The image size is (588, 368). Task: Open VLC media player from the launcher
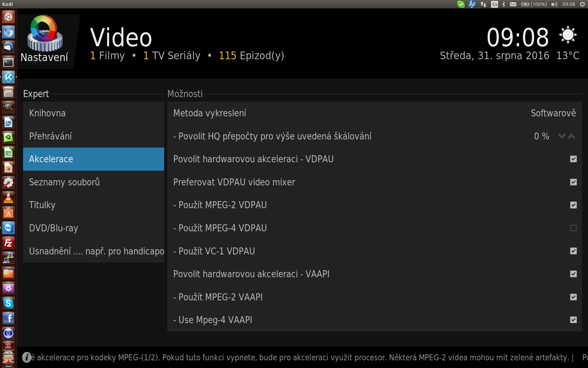(x=8, y=198)
